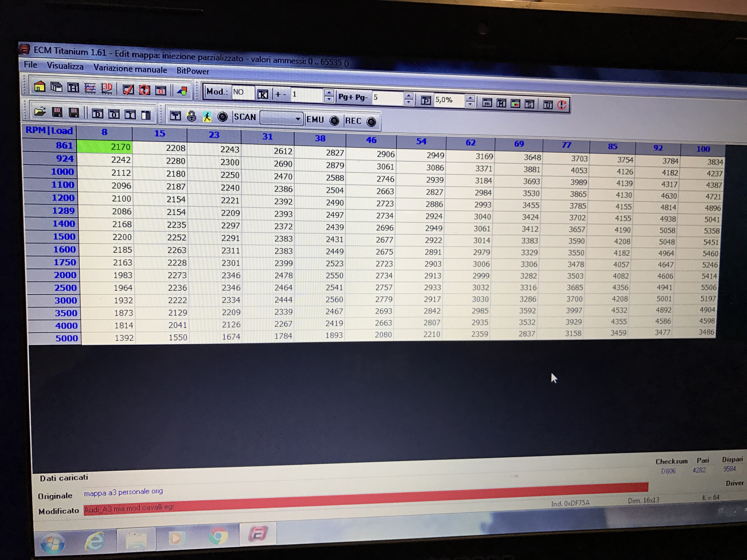Image resolution: width=747 pixels, height=560 pixels.
Task: Click the uppercase M window icon
Action: pyautogui.click(x=501, y=103)
